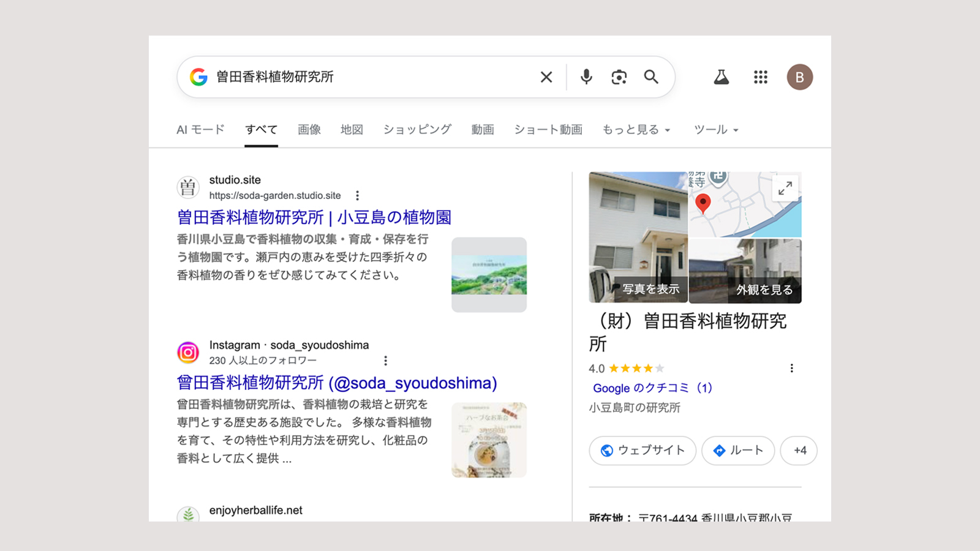Expand the もっと見る dropdown
The image size is (980, 551).
coord(636,130)
